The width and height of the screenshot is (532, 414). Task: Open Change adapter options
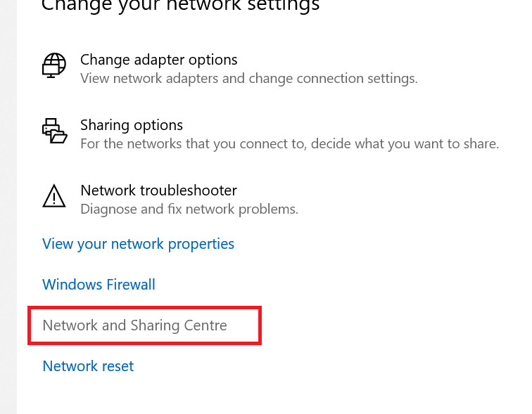[158, 60]
